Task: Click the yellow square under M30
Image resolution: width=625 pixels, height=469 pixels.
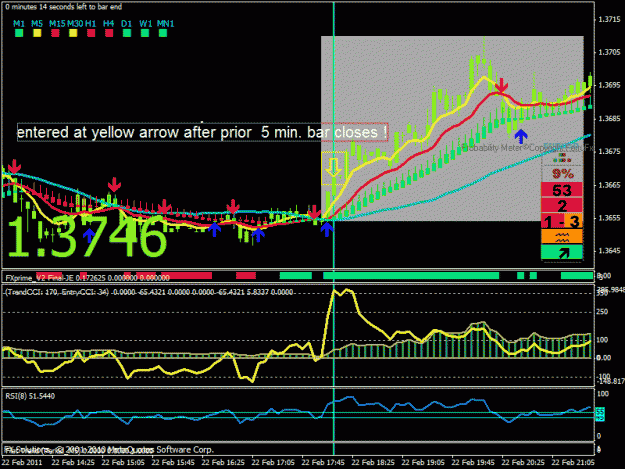Action: 73,33
